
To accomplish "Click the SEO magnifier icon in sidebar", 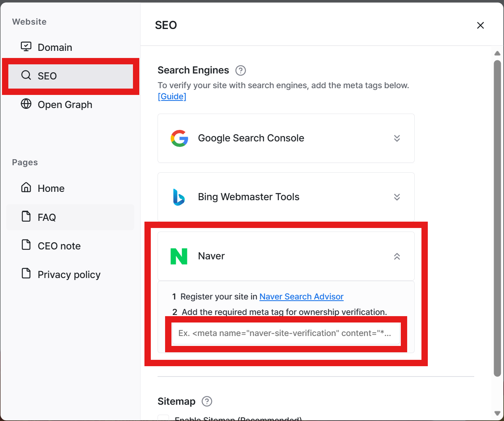I will point(26,75).
